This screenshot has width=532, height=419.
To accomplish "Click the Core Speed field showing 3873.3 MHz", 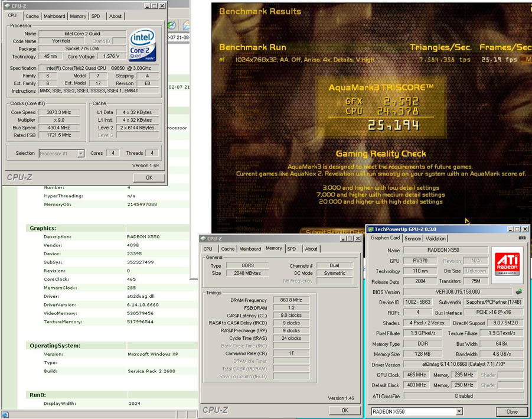I will tap(59, 112).
